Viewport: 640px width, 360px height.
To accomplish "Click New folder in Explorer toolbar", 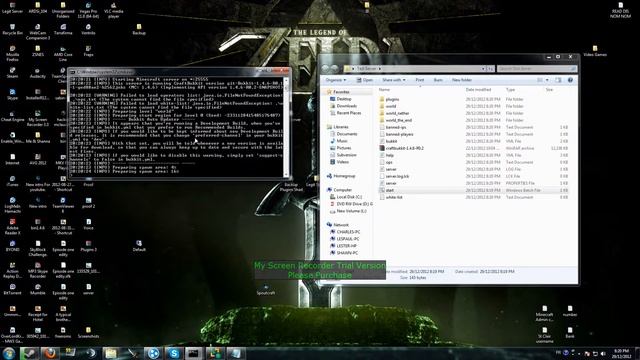I will coord(462,80).
